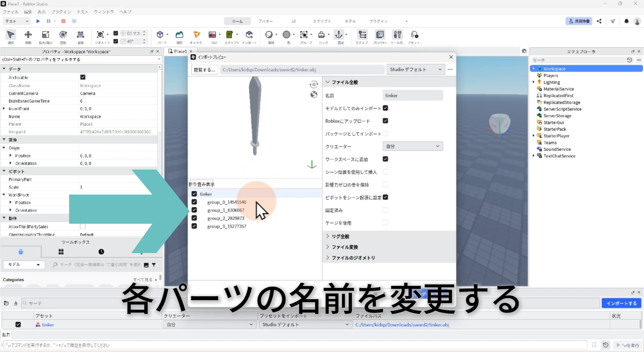Open the Explorer panel toolbar icon
The image size is (644, 362).
click(x=362, y=35)
